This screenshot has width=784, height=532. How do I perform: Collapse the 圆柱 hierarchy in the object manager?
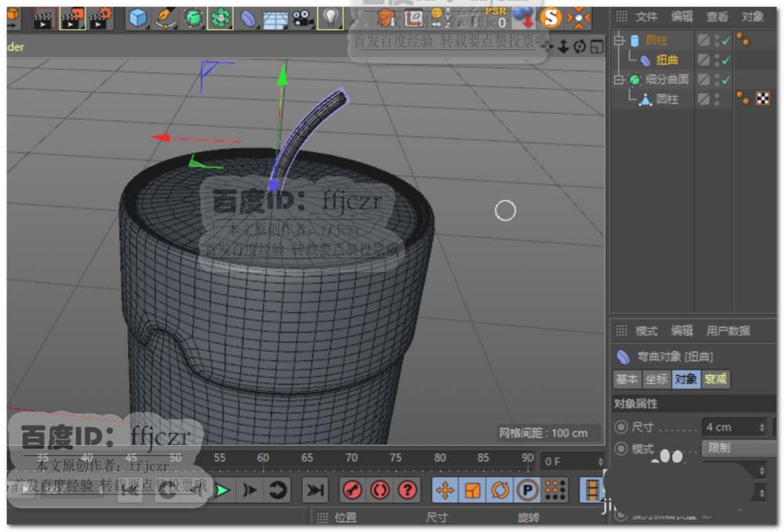618,40
